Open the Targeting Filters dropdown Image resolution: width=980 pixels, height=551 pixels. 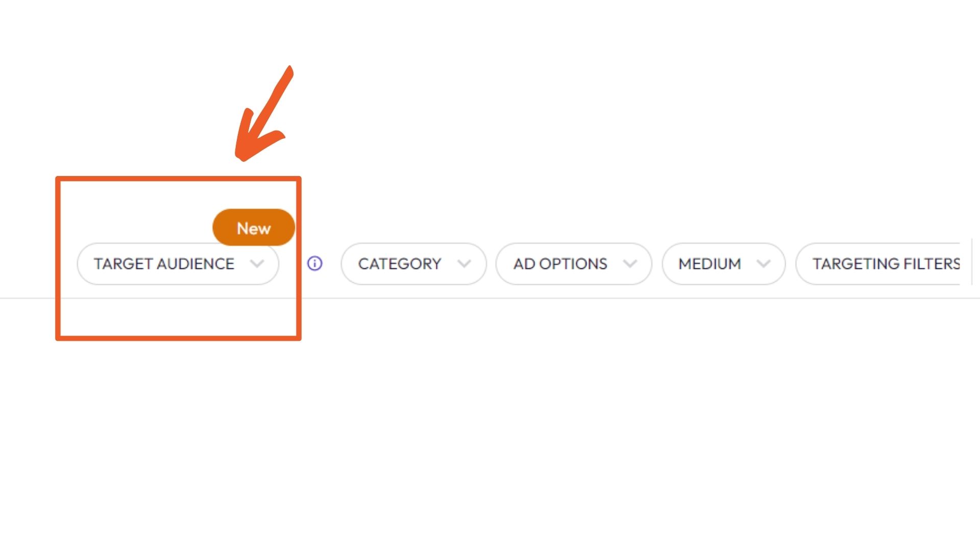pos(887,264)
